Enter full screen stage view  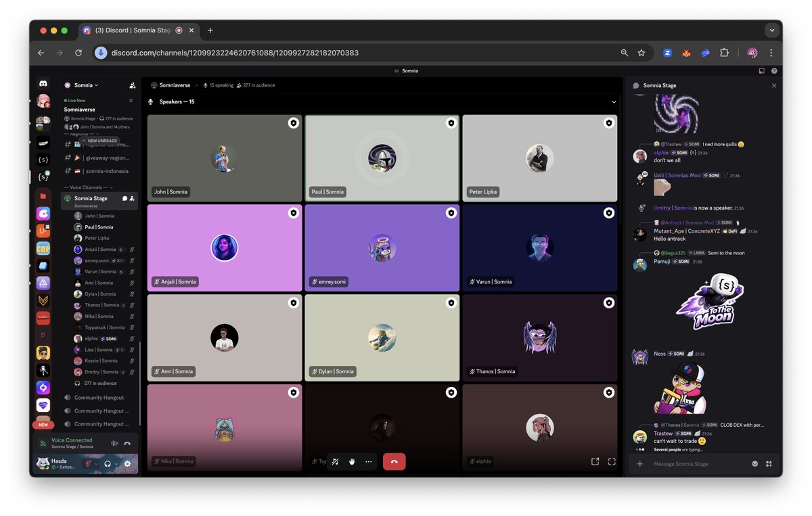[x=612, y=462]
